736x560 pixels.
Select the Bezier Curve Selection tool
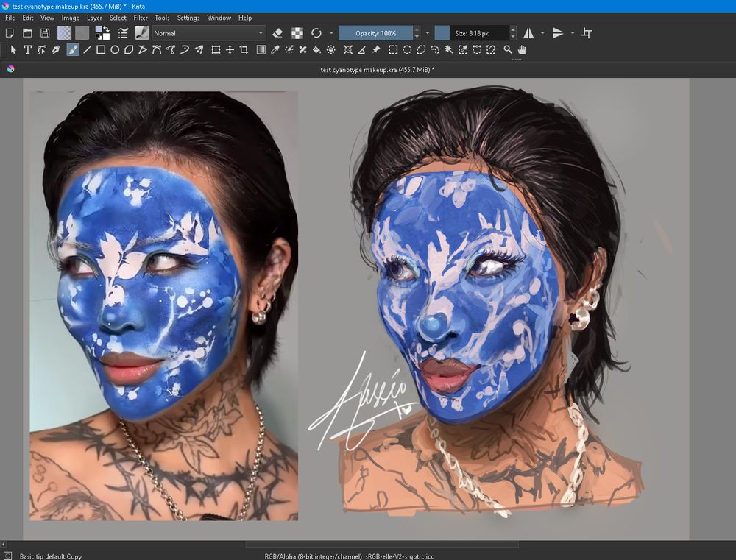pos(477,50)
